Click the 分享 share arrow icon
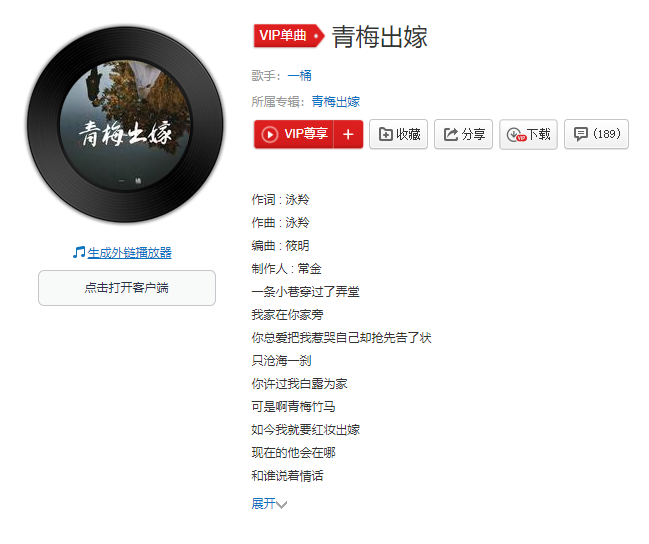 point(451,134)
